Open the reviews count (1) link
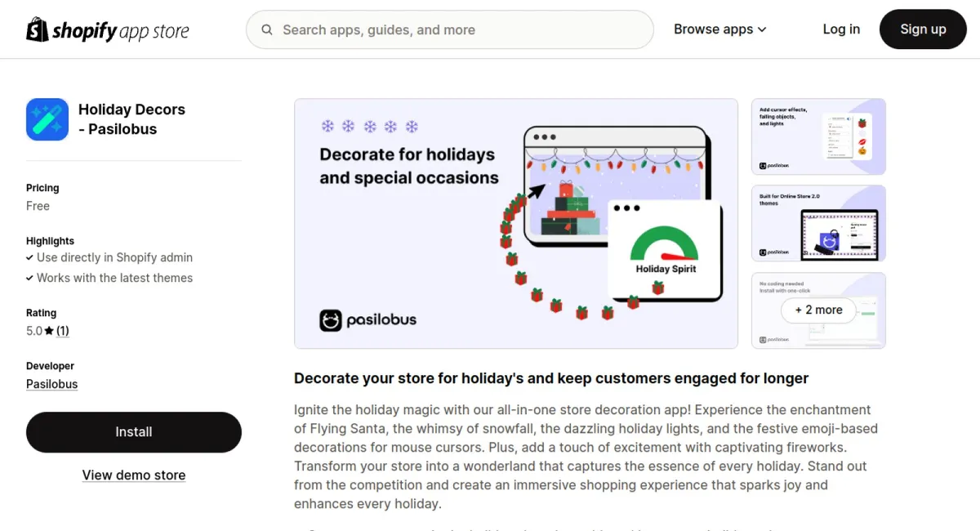 (x=63, y=331)
